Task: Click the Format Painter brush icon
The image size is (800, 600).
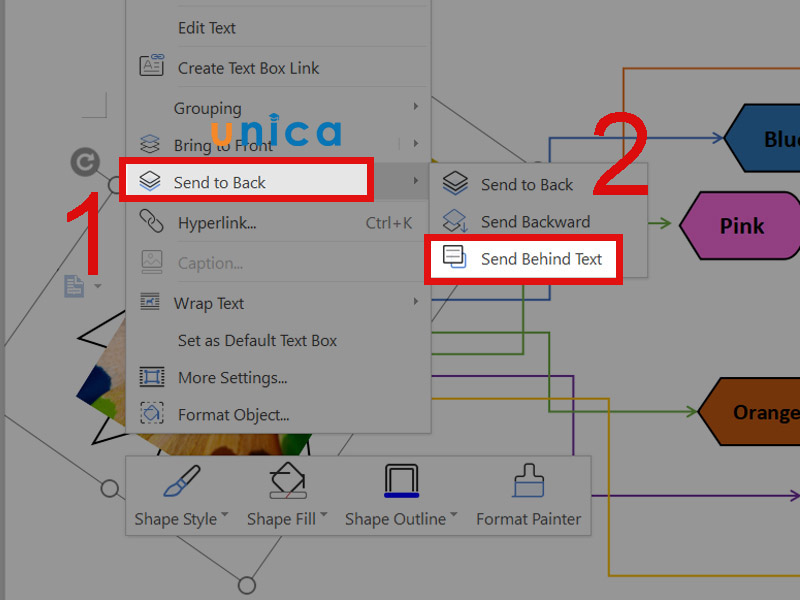Action: (529, 480)
